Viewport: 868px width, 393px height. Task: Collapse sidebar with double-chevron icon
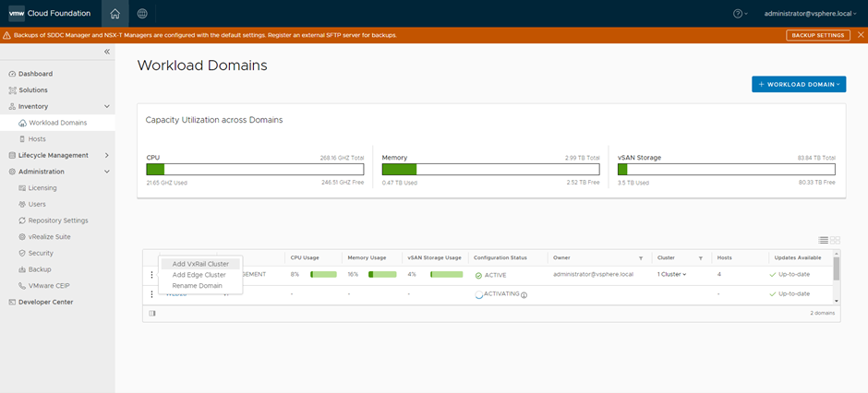(x=106, y=52)
